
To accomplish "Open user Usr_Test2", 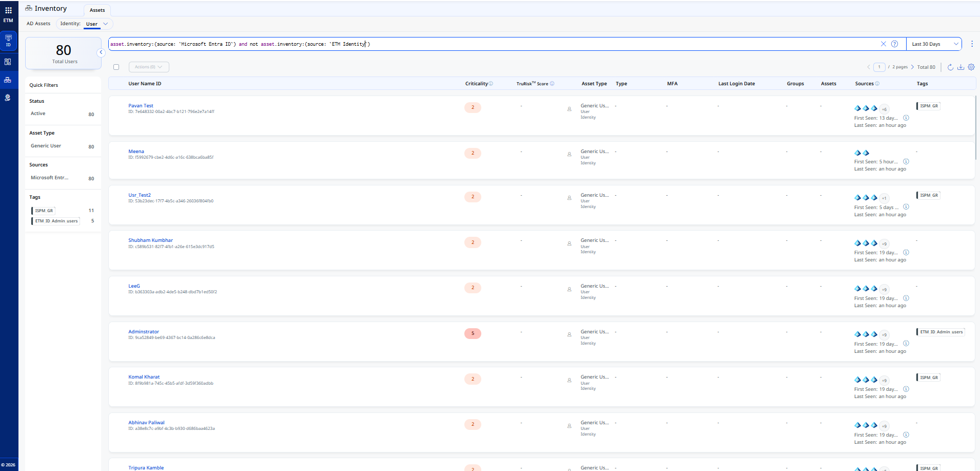I will (140, 195).
